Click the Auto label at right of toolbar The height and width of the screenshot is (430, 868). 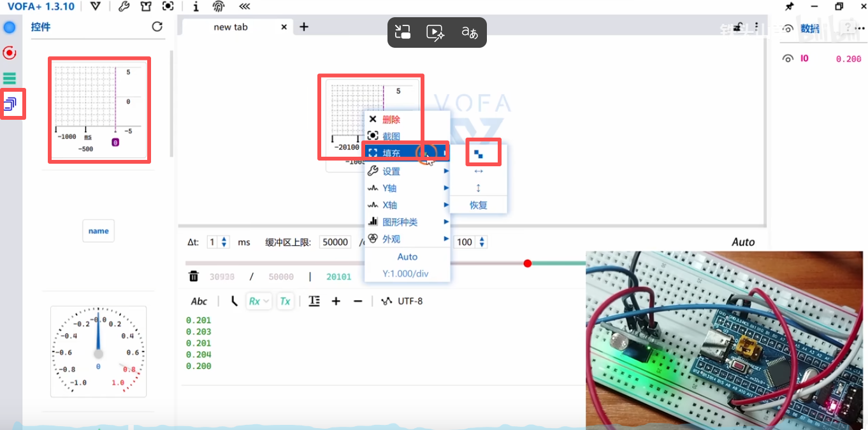point(743,242)
